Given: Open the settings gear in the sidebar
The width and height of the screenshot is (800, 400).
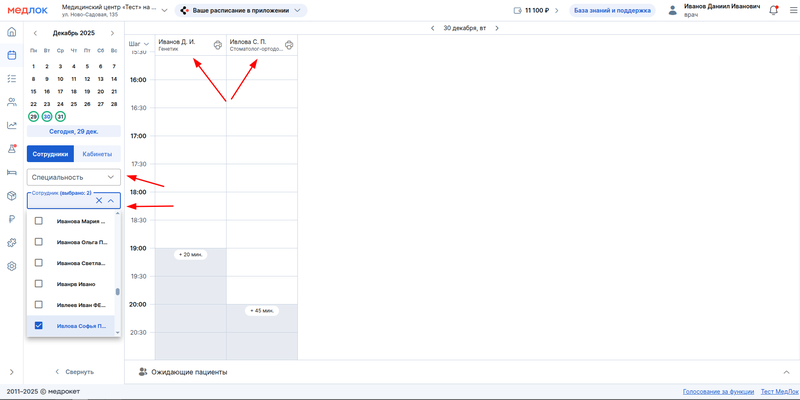Looking at the screenshot, I should click(x=12, y=266).
